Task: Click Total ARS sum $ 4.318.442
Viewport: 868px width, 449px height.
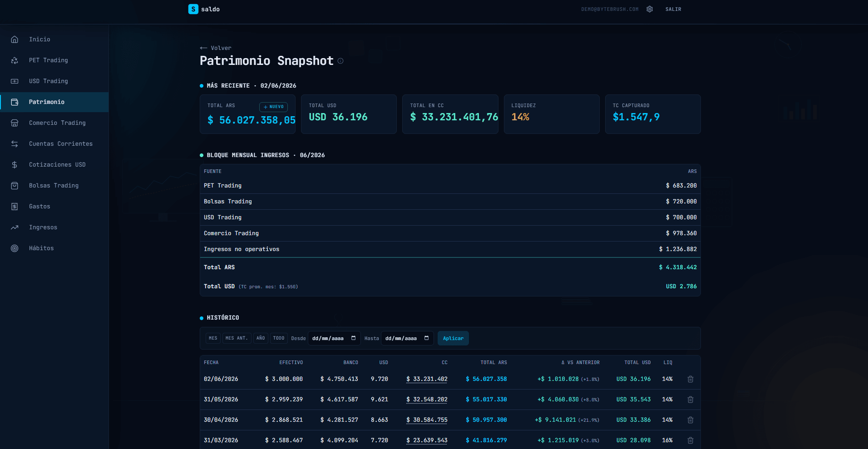Action: coord(678,267)
